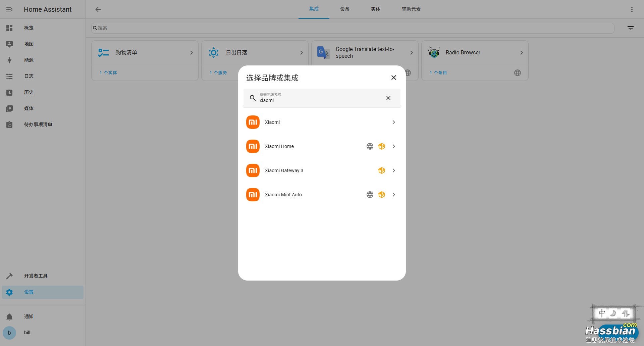Clear the xiaomi search text
Screen dimensions: 644x346
[x=388, y=98]
